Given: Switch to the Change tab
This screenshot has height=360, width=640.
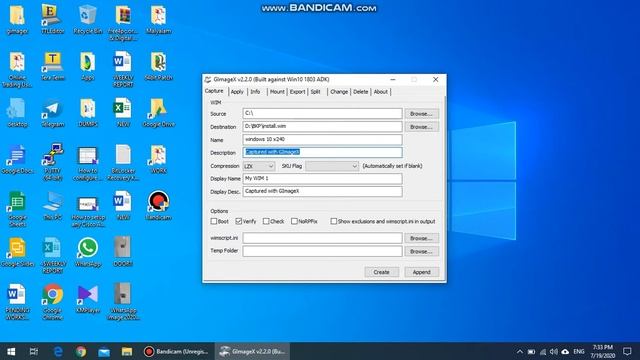Looking at the screenshot, I should [339, 92].
